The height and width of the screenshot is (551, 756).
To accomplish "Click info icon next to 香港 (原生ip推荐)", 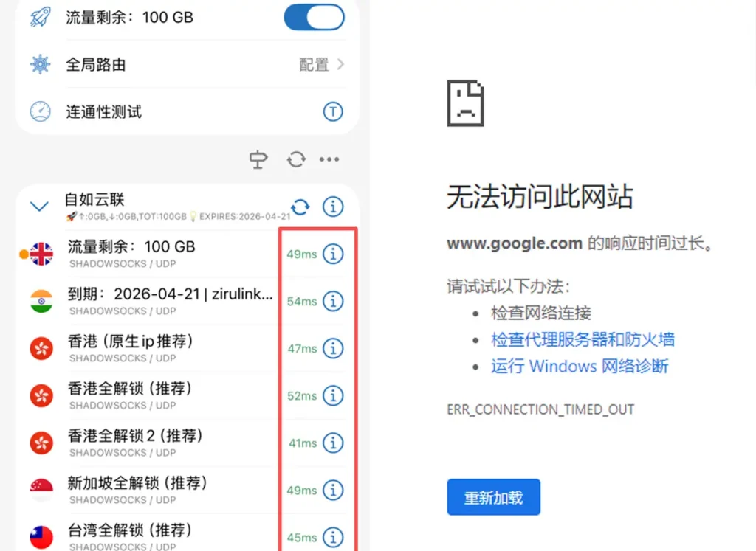I will (x=333, y=348).
